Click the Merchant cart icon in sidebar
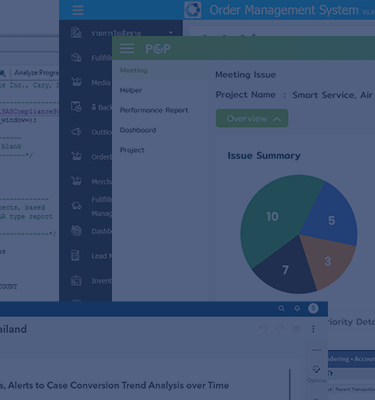The height and width of the screenshot is (400, 375). tap(76, 181)
